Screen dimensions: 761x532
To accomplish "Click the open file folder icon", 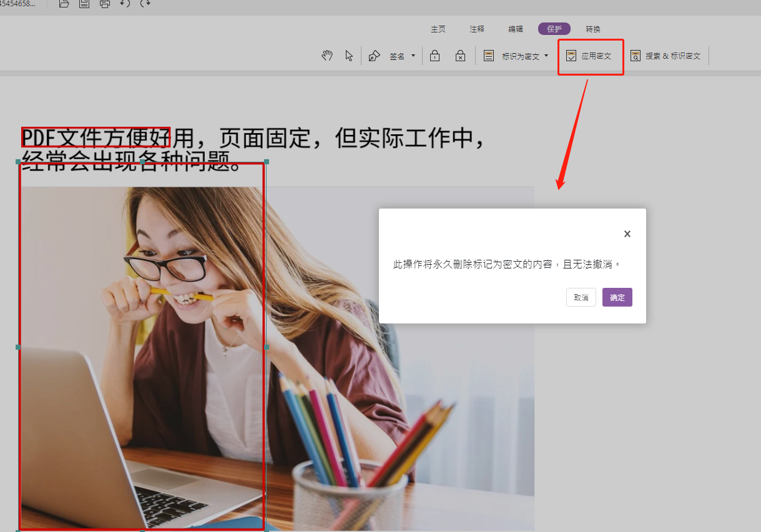I will [x=64, y=4].
